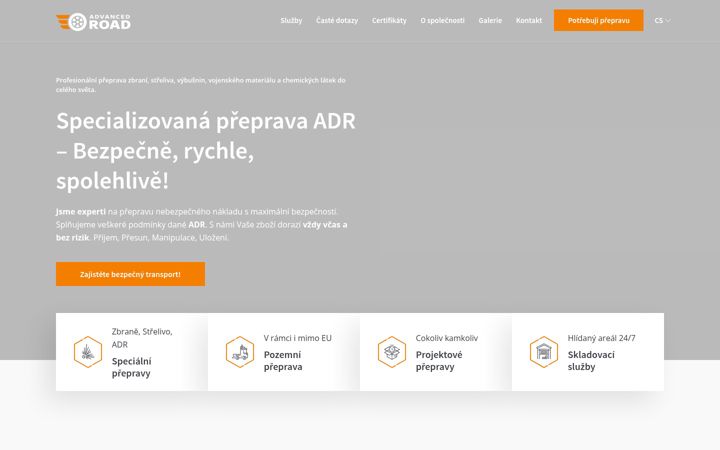720x450 pixels.
Task: Select the 'Cokoliv kamkoliv' text
Action: [447, 338]
